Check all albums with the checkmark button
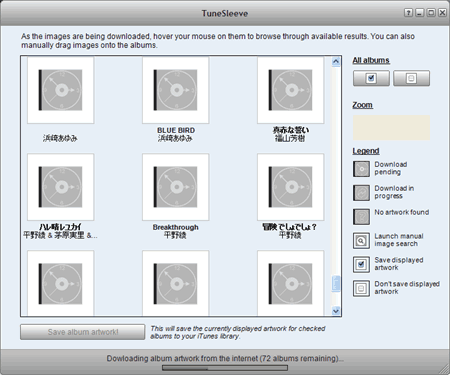The width and height of the screenshot is (450, 375). pos(371,78)
